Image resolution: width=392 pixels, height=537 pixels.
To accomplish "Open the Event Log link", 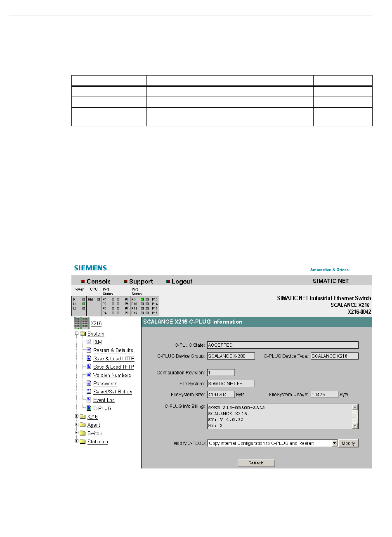I will tap(104, 400).
